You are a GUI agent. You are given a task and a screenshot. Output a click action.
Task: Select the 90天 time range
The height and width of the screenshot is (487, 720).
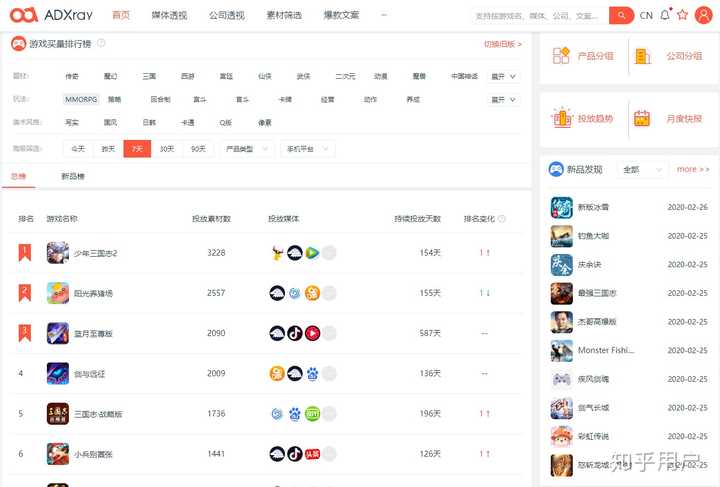coord(198,149)
